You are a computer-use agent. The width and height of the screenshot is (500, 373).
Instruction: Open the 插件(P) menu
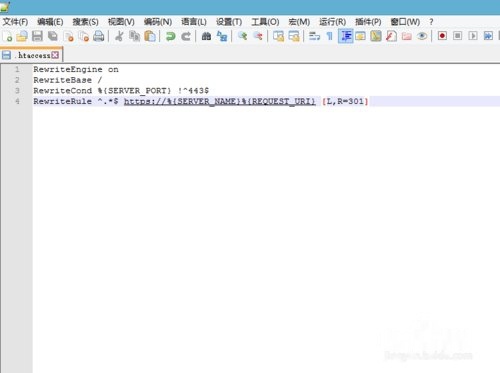click(368, 22)
